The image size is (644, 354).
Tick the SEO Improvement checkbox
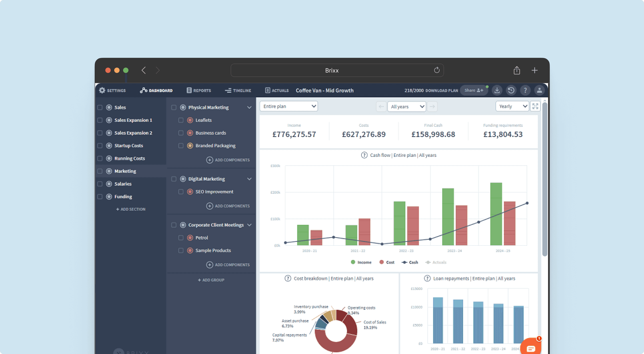181,192
